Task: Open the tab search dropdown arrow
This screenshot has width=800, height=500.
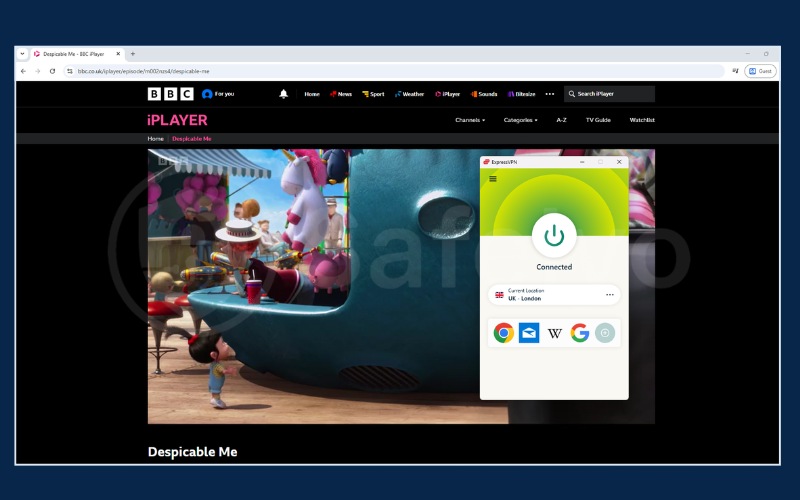Action: pyautogui.click(x=22, y=54)
